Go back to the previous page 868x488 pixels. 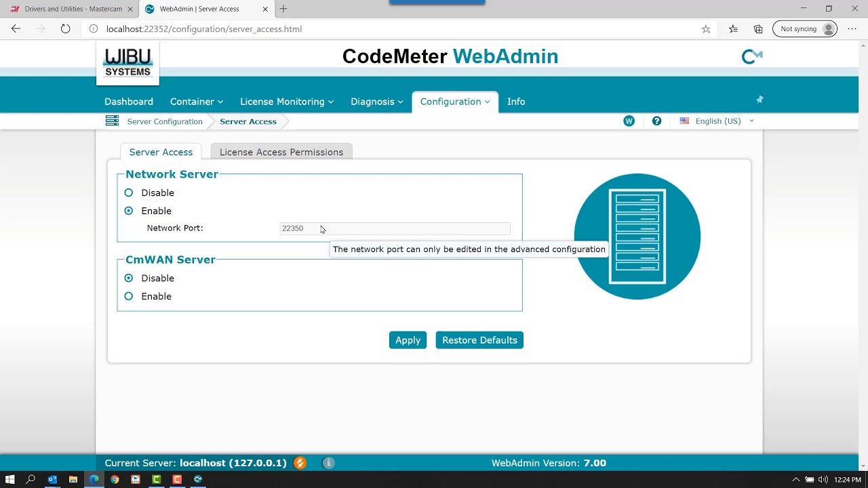coord(16,29)
